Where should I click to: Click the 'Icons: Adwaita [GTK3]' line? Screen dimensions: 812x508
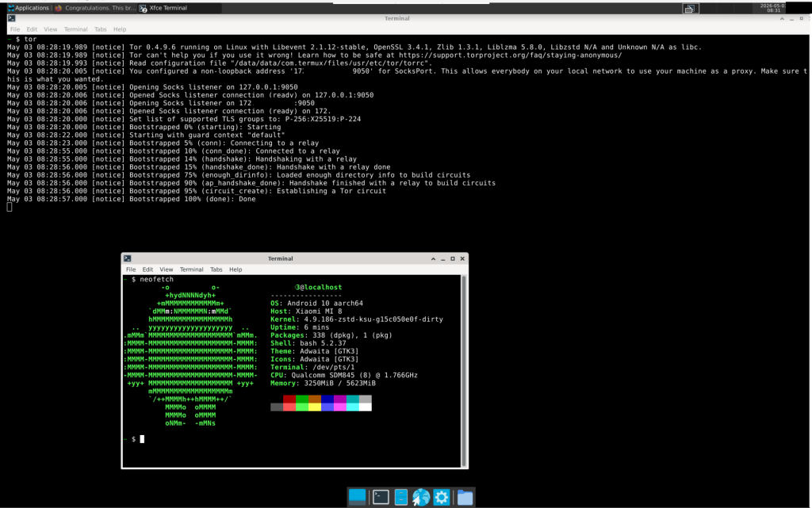tap(314, 360)
